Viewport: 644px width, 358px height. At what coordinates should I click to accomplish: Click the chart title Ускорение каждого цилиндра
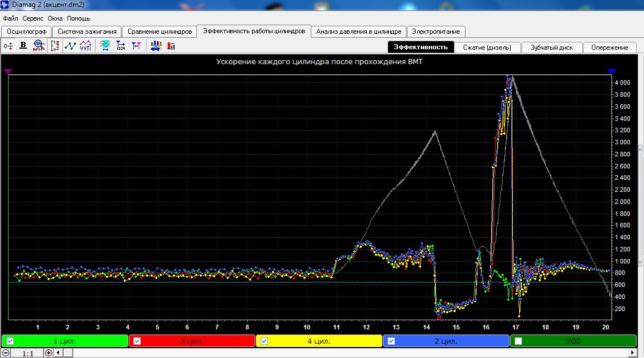(319, 62)
